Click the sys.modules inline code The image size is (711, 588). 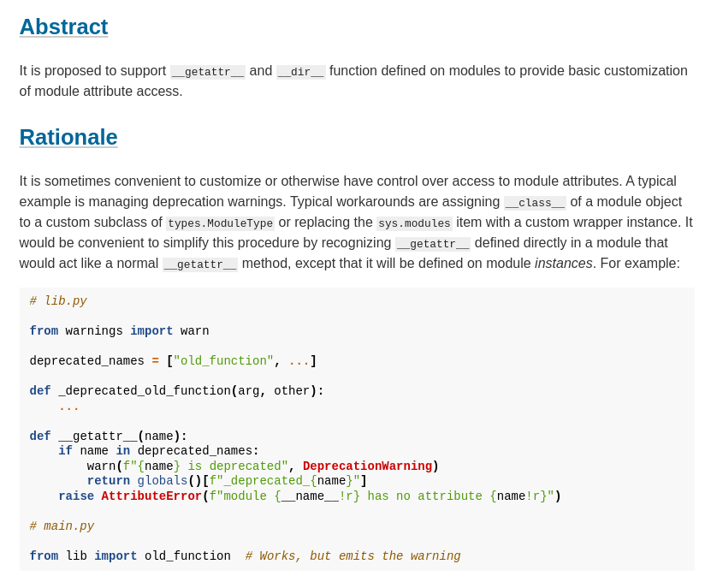pos(414,223)
